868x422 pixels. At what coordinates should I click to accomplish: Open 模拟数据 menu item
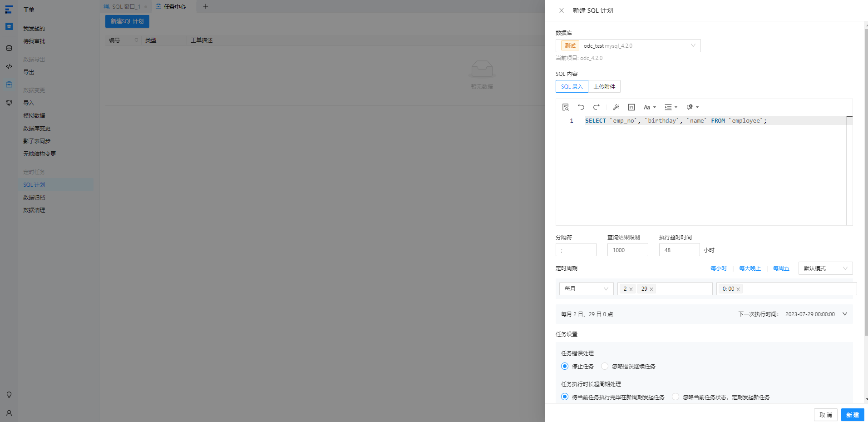(x=35, y=115)
